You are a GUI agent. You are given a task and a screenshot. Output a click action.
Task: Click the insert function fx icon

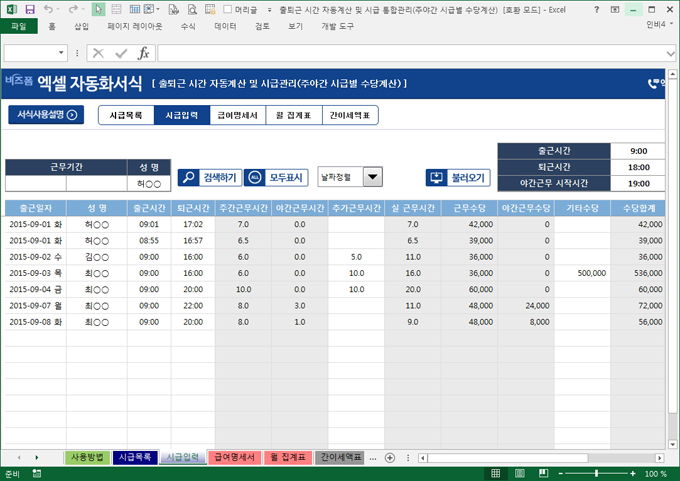[143, 53]
